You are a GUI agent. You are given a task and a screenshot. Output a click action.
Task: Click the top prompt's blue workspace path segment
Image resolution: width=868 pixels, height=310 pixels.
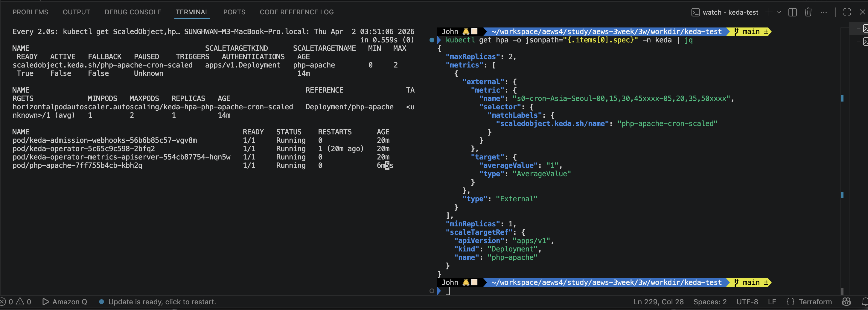point(606,32)
